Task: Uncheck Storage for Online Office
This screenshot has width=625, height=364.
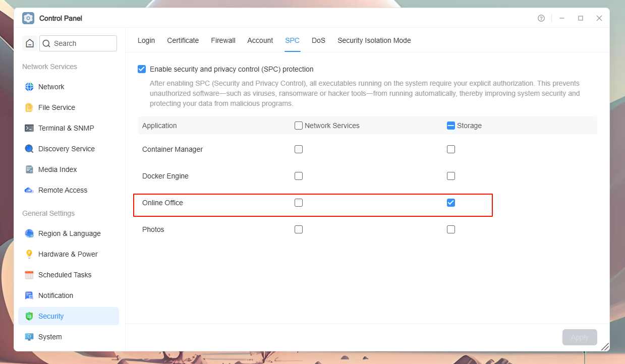Action: pyautogui.click(x=451, y=203)
